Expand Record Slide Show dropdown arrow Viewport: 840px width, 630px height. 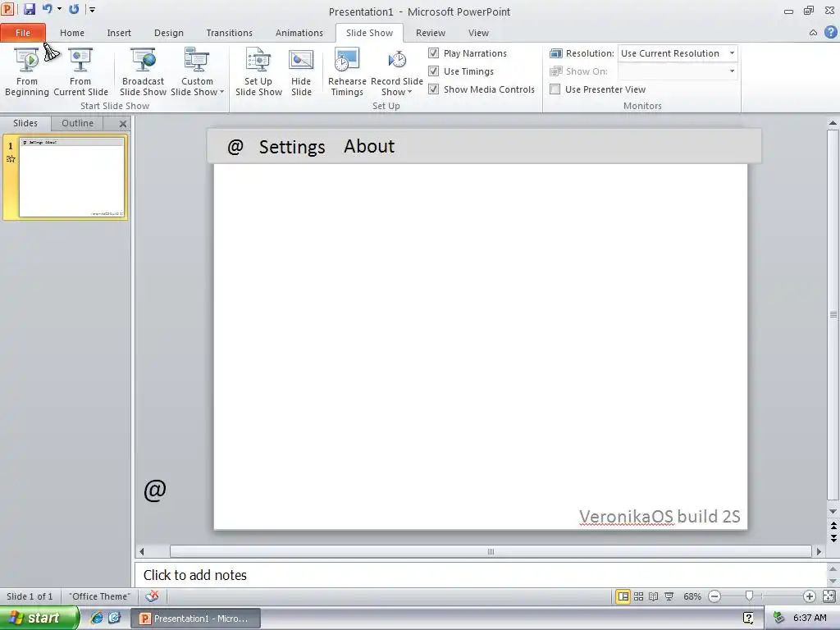(x=410, y=92)
